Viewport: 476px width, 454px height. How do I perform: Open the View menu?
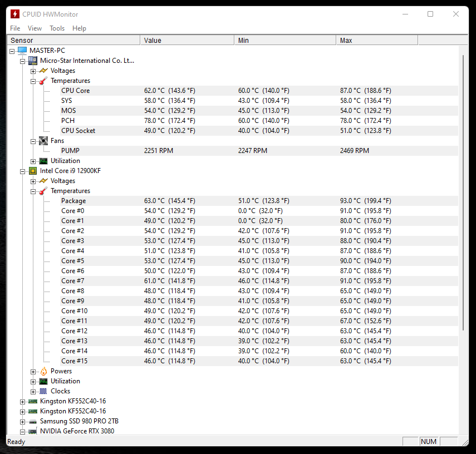click(35, 28)
